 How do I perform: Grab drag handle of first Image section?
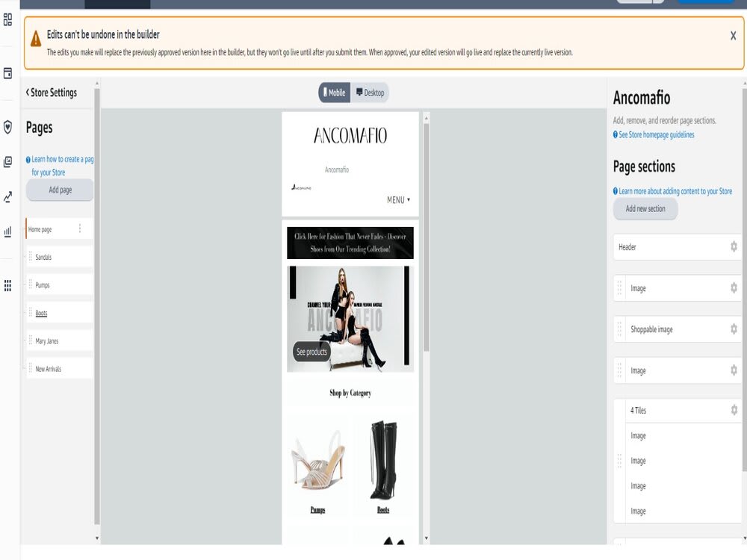(x=619, y=288)
